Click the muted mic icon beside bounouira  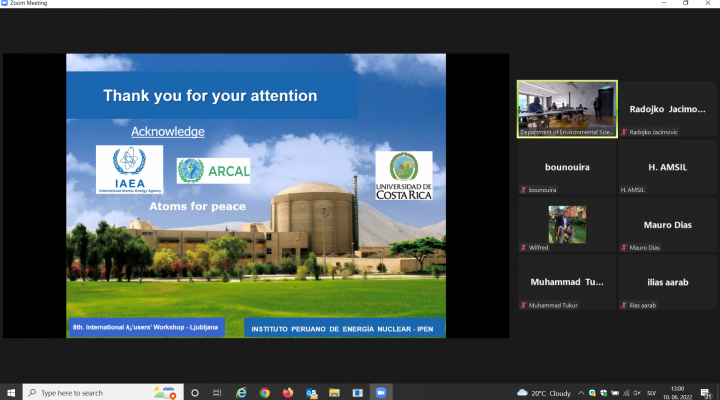point(523,190)
